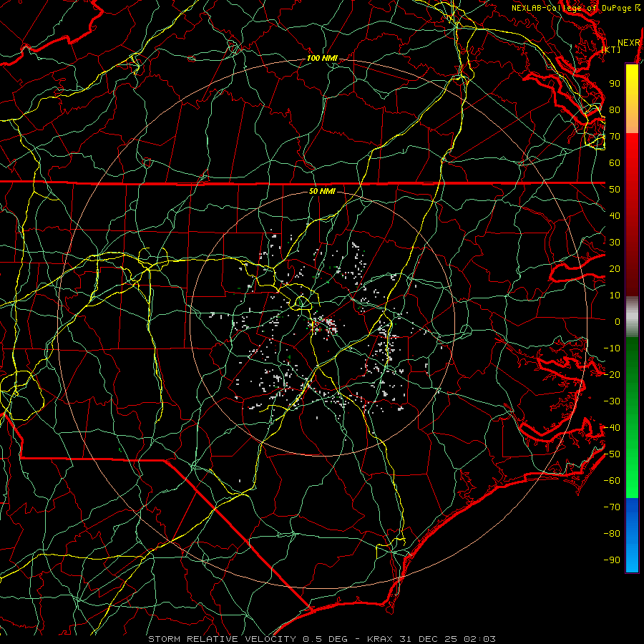644x644 pixels.
Task: Click the -10 knot scale label
Action: [612, 348]
